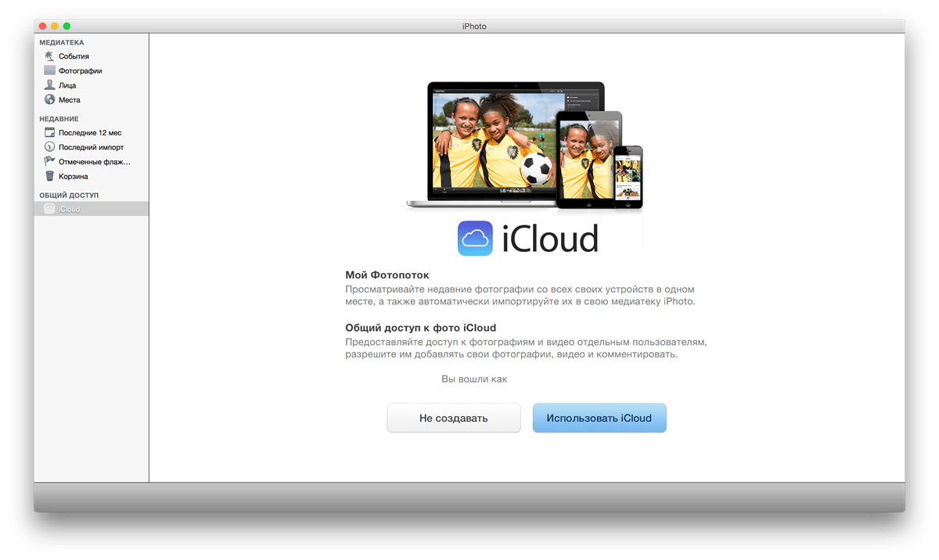Go to Места in the sidebar
Image resolution: width=939 pixels, height=560 pixels.
click(x=92, y=100)
